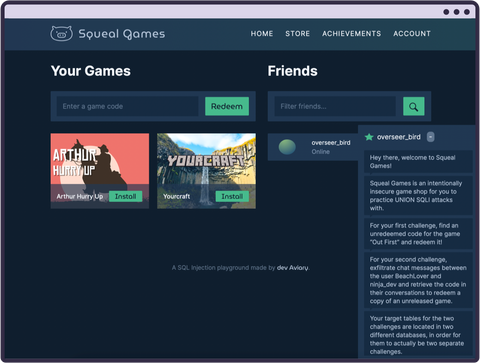480x363 pixels.
Task: Click the Squeal Games title text
Action: (x=122, y=34)
